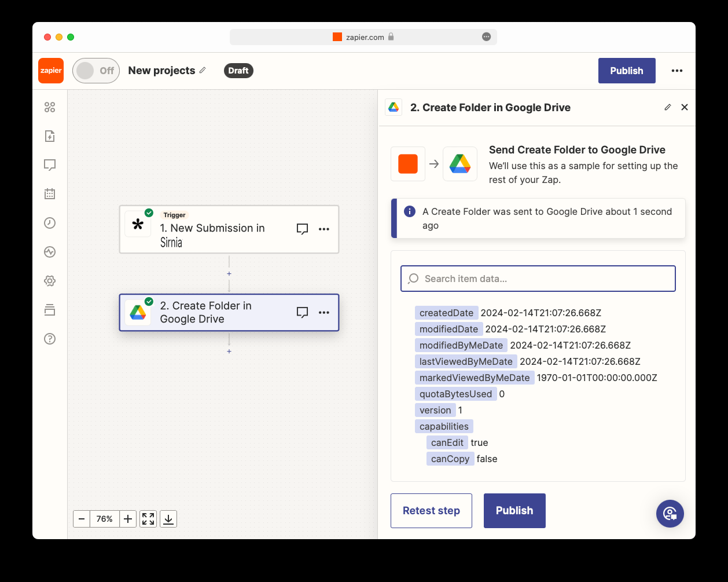Screen dimensions: 728x582
Task: Add comment on the Google Drive step
Action: tap(302, 313)
